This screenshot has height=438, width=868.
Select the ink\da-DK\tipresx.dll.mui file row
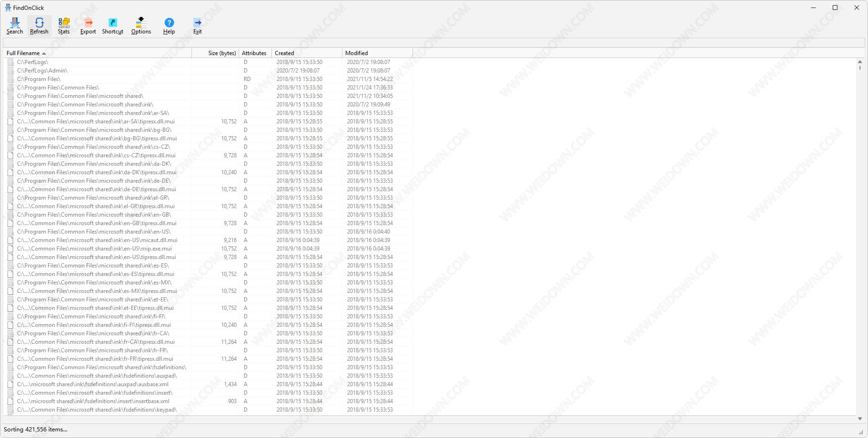208,172
